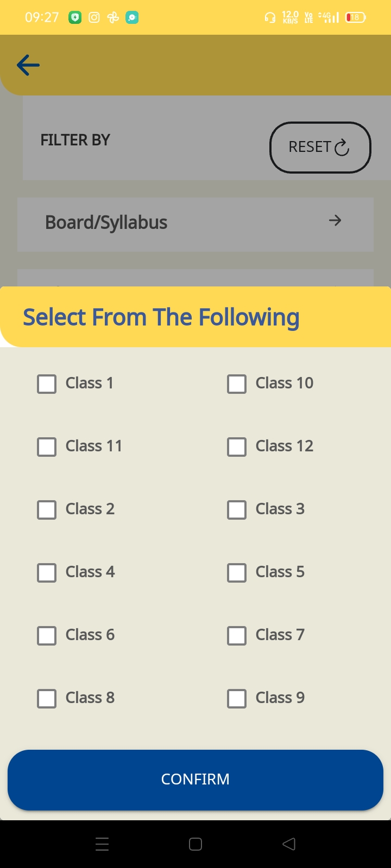Image resolution: width=391 pixels, height=868 pixels.
Task: Expand the Board/Syllabus filter arrow
Action: tap(335, 220)
